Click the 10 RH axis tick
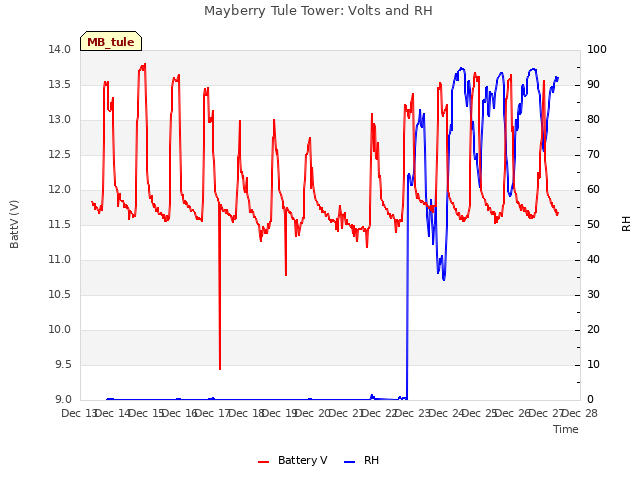Screen dimensions: 640x480 coord(593,364)
